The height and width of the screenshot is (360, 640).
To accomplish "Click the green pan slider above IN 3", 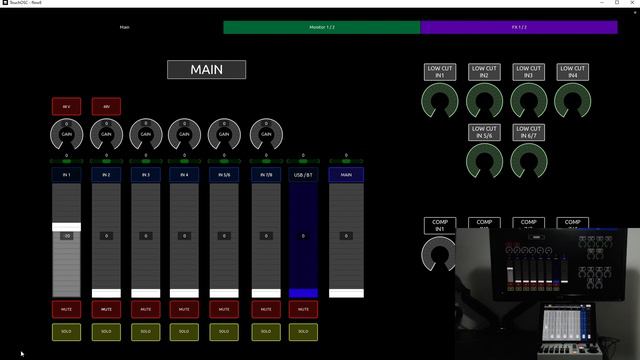I will coord(146,161).
